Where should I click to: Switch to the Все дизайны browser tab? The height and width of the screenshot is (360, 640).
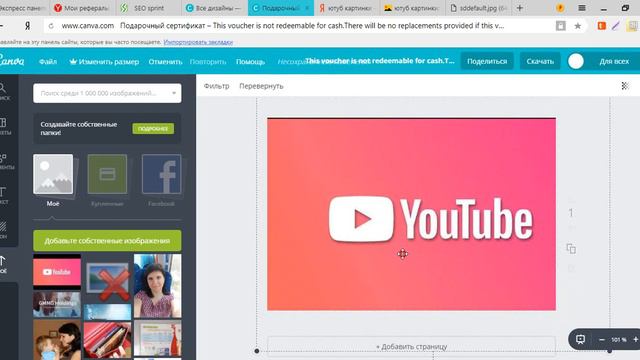(x=214, y=8)
